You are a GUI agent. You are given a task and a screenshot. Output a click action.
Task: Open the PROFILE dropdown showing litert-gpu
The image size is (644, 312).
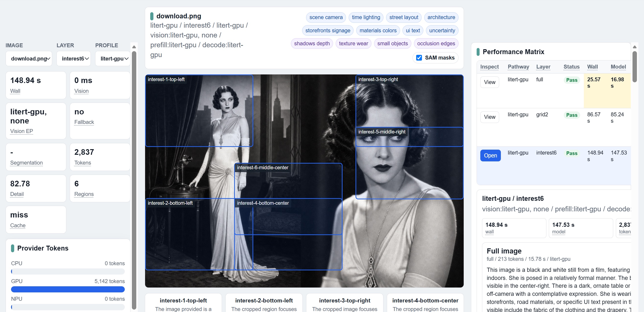[x=113, y=59]
